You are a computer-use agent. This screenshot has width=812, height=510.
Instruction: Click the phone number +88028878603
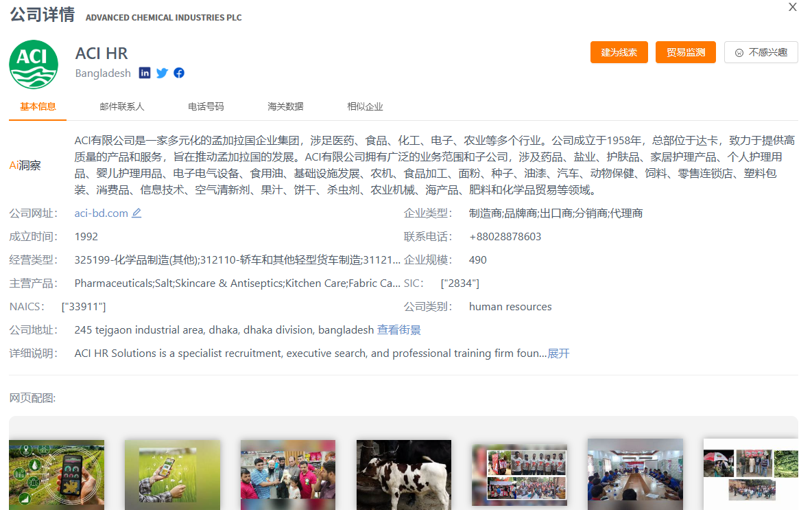pos(505,237)
